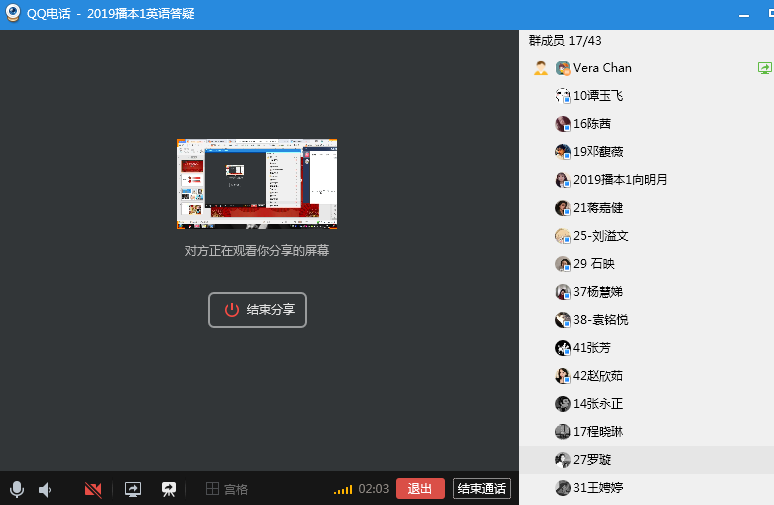The image size is (774, 505).
Task: Click the orange host icon next to Vera Chan
Action: [x=541, y=68]
